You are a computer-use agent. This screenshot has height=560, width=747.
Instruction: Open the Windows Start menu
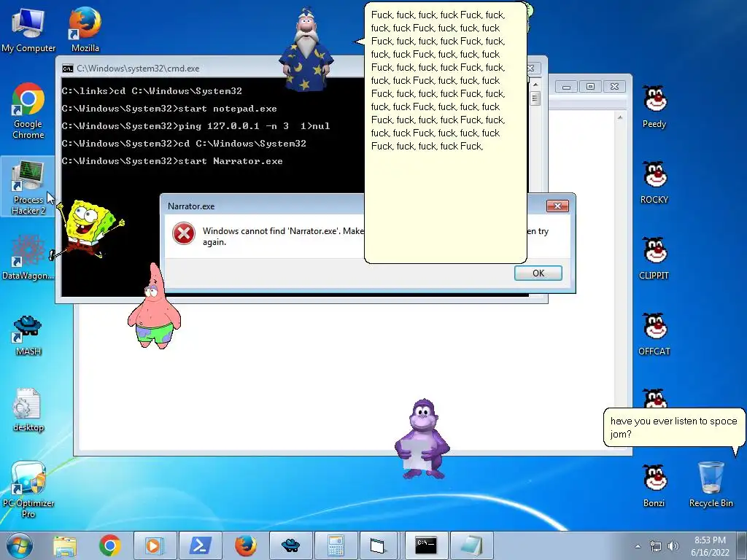[20, 545]
